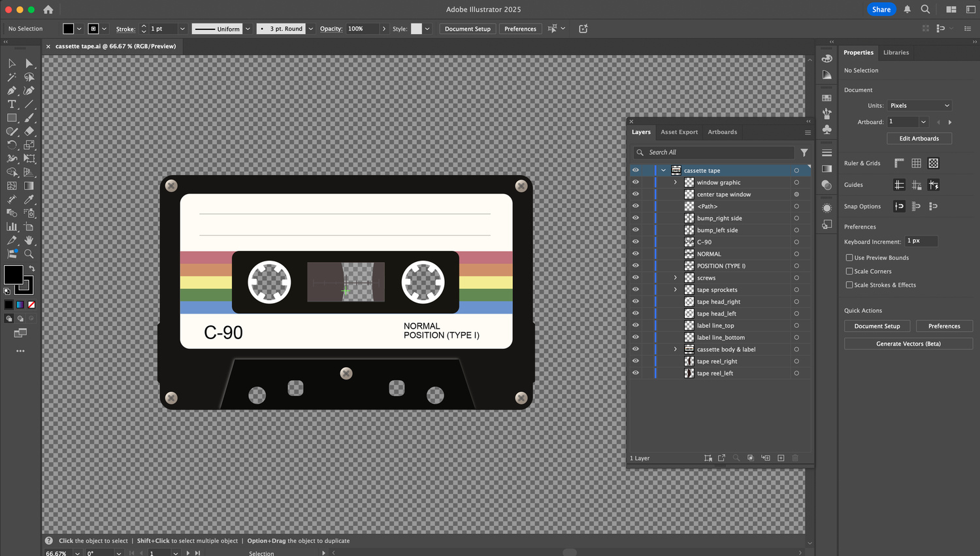Choose the Scale tool
The width and height of the screenshot is (980, 556).
pyautogui.click(x=29, y=145)
